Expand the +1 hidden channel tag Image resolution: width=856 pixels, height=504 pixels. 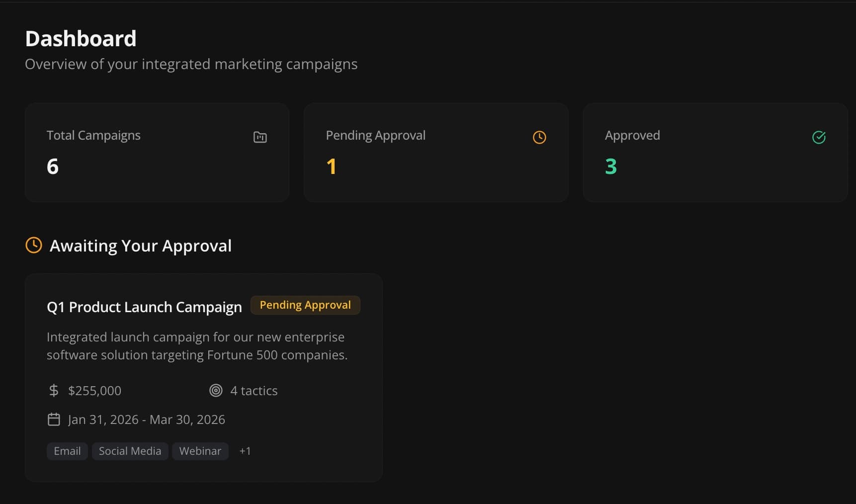tap(245, 451)
